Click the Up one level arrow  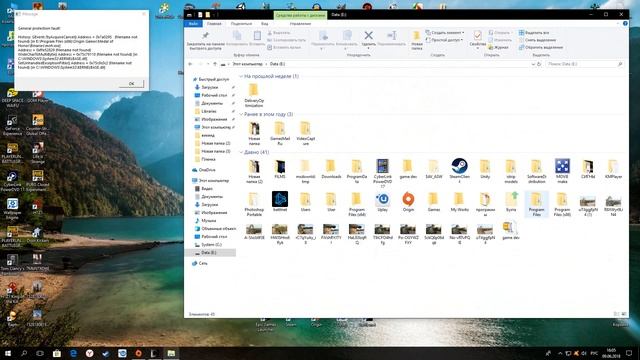point(215,64)
